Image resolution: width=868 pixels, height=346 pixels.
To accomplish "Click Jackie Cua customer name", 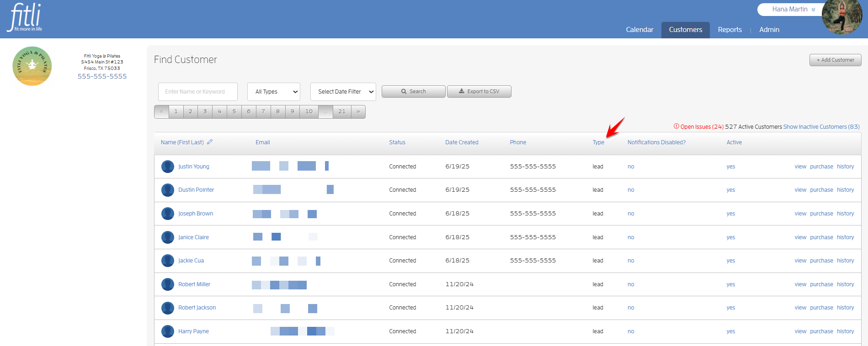I will point(191,261).
